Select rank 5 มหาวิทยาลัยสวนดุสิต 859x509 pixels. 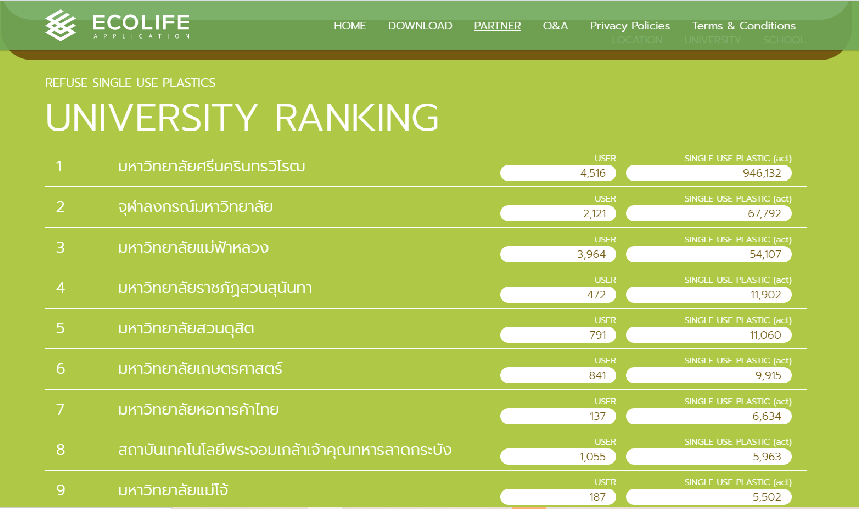click(186, 328)
